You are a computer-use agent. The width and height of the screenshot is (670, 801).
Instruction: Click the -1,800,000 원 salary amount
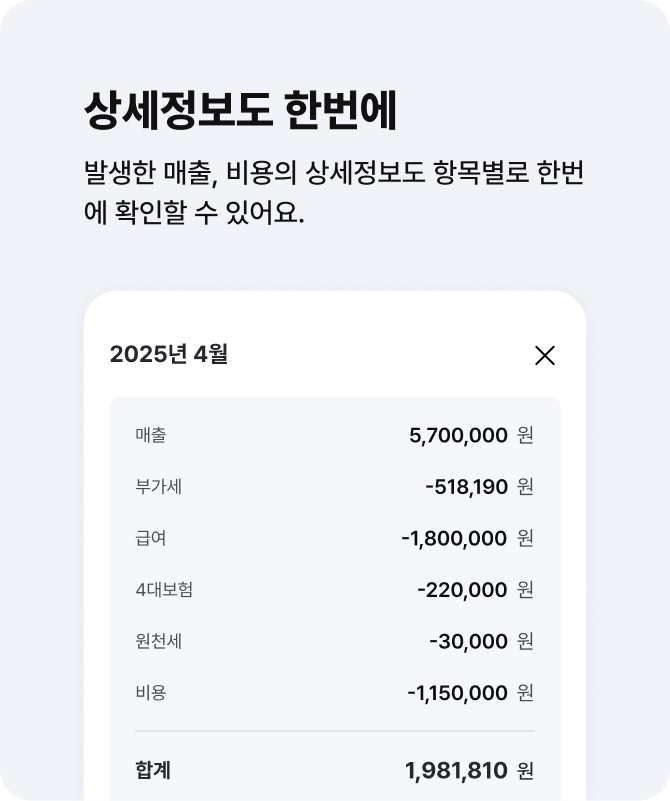click(467, 538)
